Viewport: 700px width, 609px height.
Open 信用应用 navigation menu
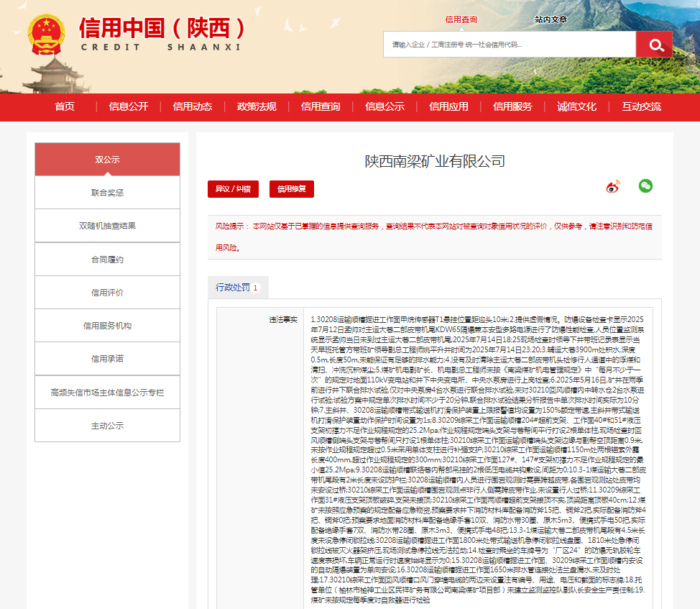[448, 106]
